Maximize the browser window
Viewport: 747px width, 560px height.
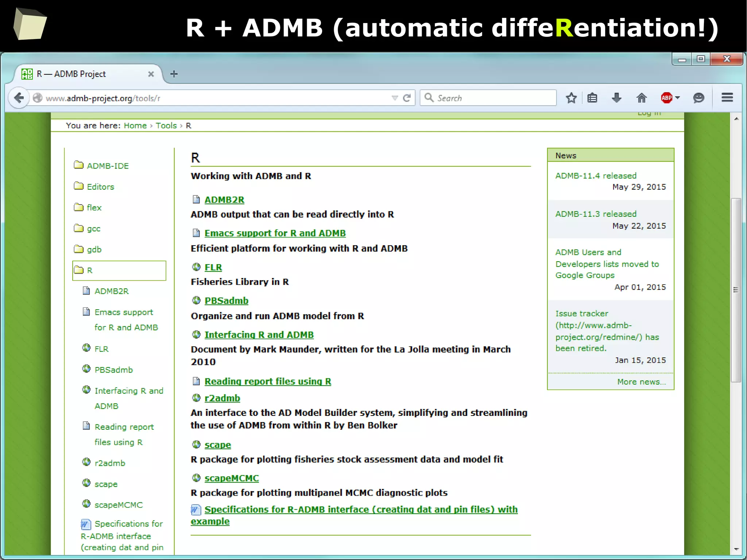point(701,59)
